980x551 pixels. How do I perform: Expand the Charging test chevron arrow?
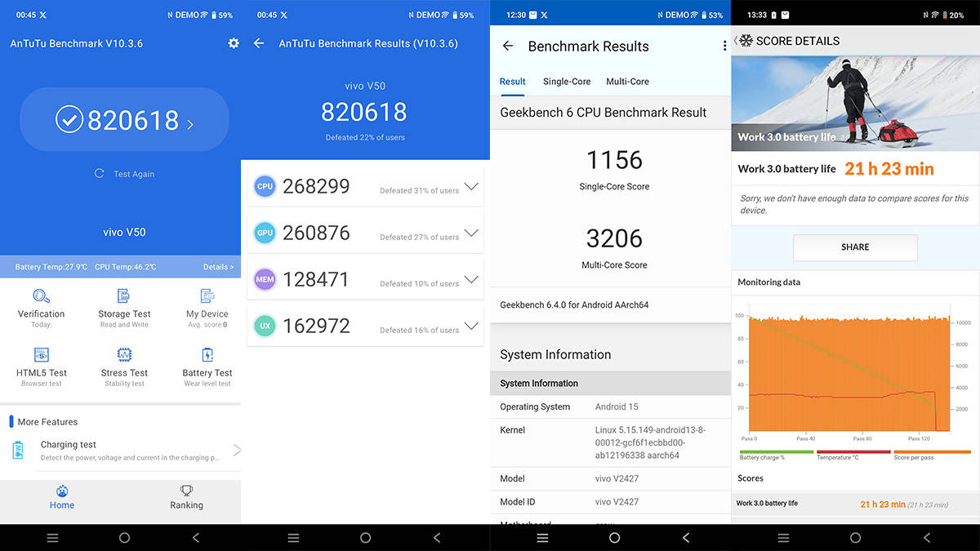[237, 450]
